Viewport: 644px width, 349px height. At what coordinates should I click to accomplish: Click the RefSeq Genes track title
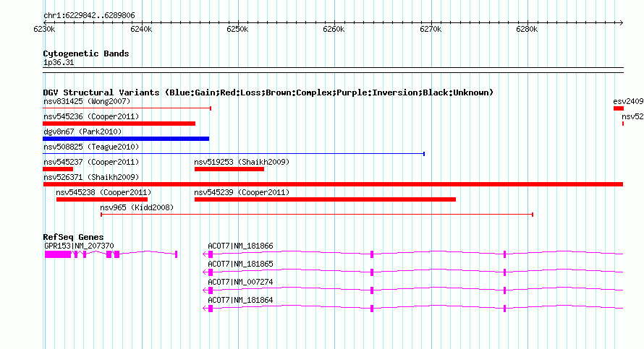pyautogui.click(x=73, y=237)
